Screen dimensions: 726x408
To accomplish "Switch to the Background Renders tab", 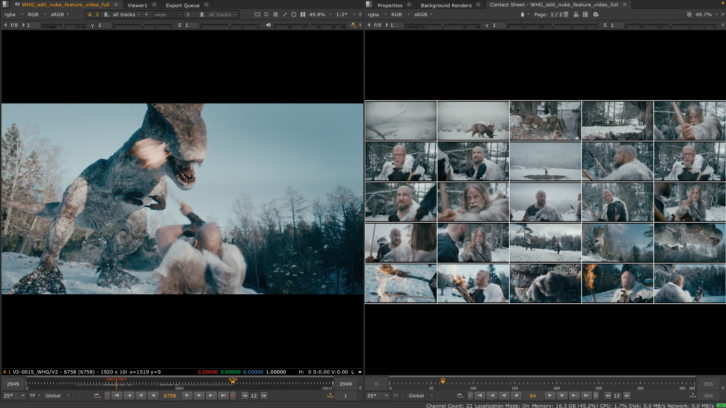I will [x=446, y=5].
